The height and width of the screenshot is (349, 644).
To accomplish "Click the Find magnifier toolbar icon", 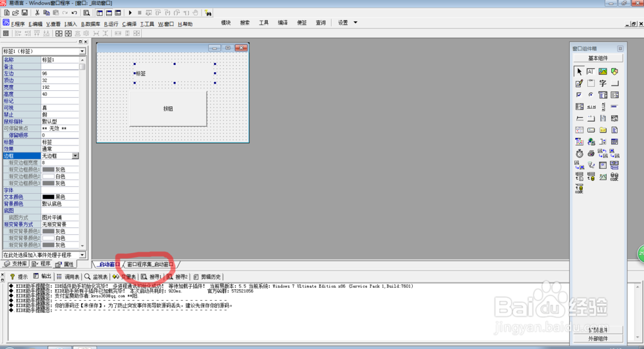I will click(x=87, y=13).
